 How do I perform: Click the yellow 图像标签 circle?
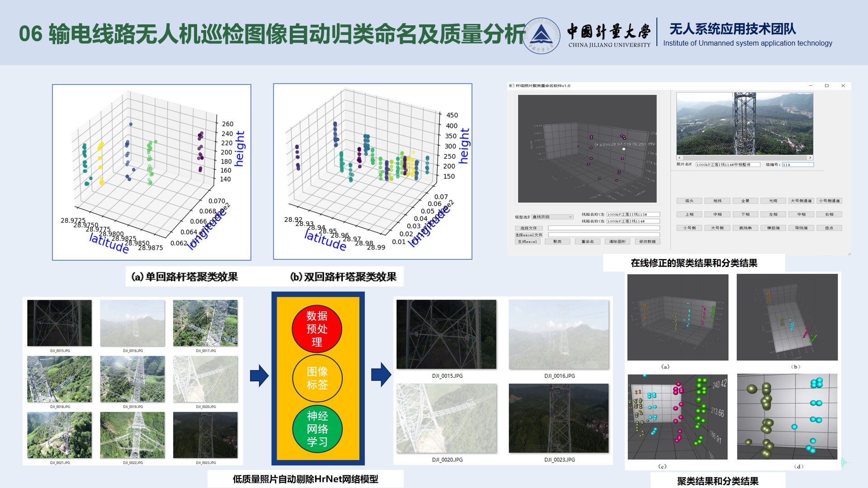tap(317, 378)
